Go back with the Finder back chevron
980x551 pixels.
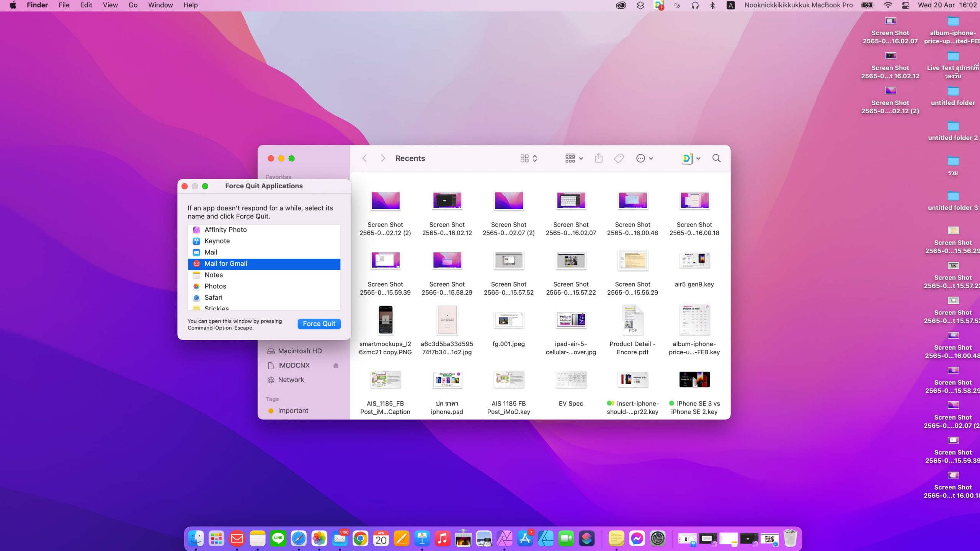364,158
